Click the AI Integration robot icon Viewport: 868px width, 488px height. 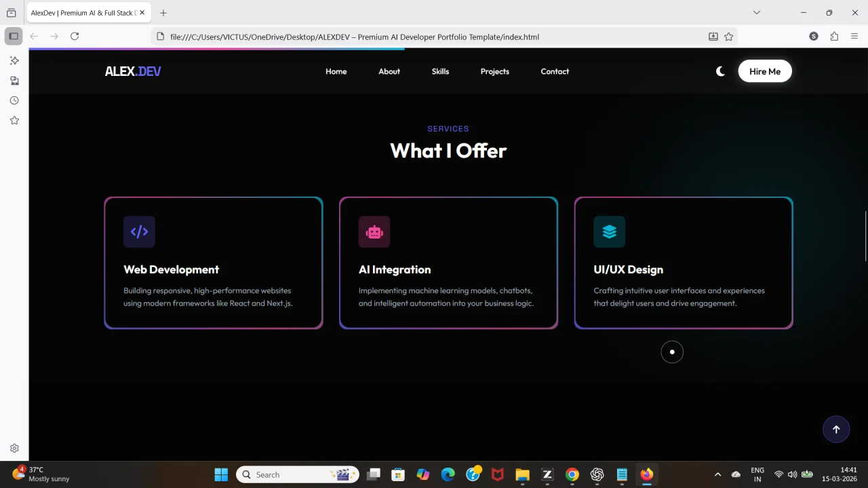[x=374, y=232]
